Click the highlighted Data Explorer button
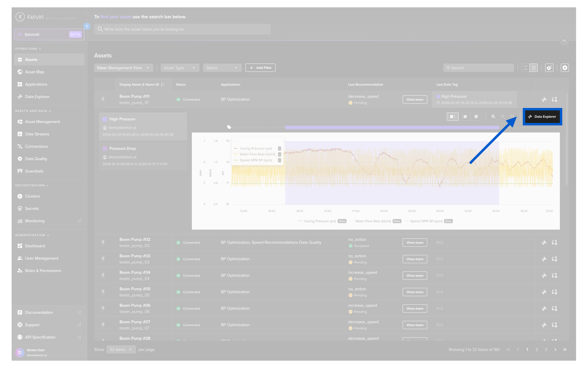Screen dimensions: 588x368 (542, 117)
